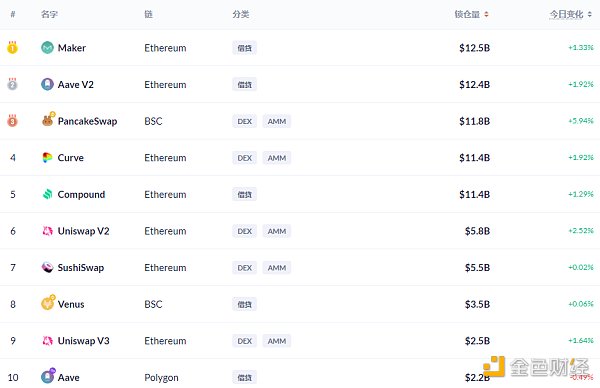The width and height of the screenshot is (600, 388).
Task: Click the Curve rainbow logo icon
Action: click(x=47, y=158)
